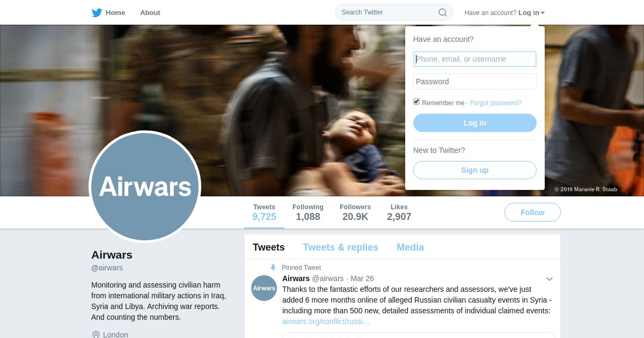Click the Twitter bird logo
This screenshot has height=338, width=644.
(x=97, y=12)
